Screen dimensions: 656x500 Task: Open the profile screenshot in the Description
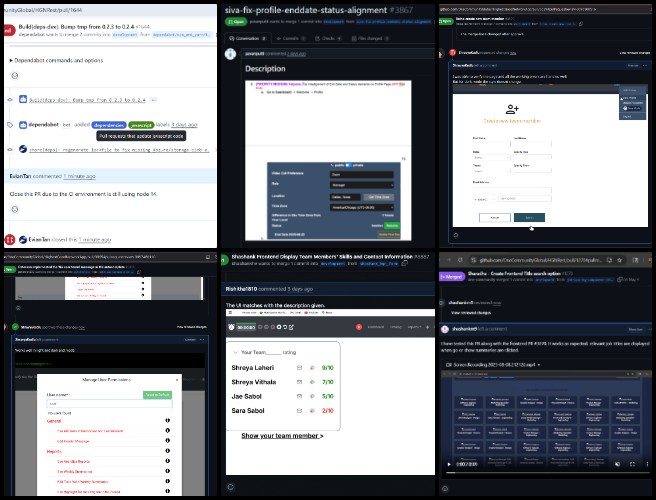click(x=328, y=160)
